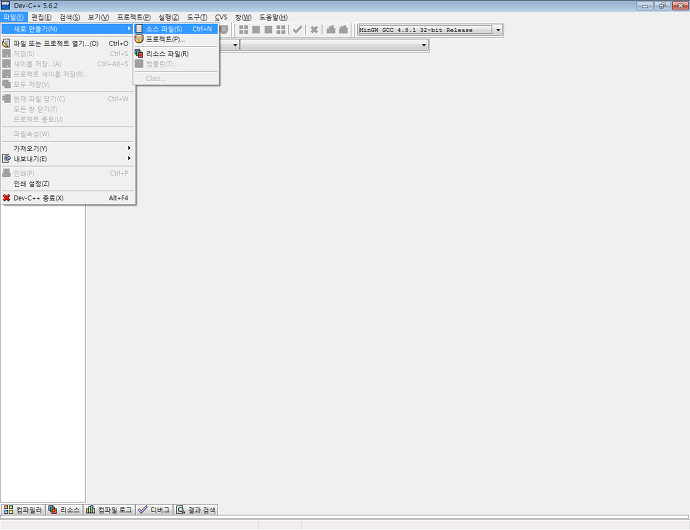Click the gray X stop execution icon

(x=314, y=29)
